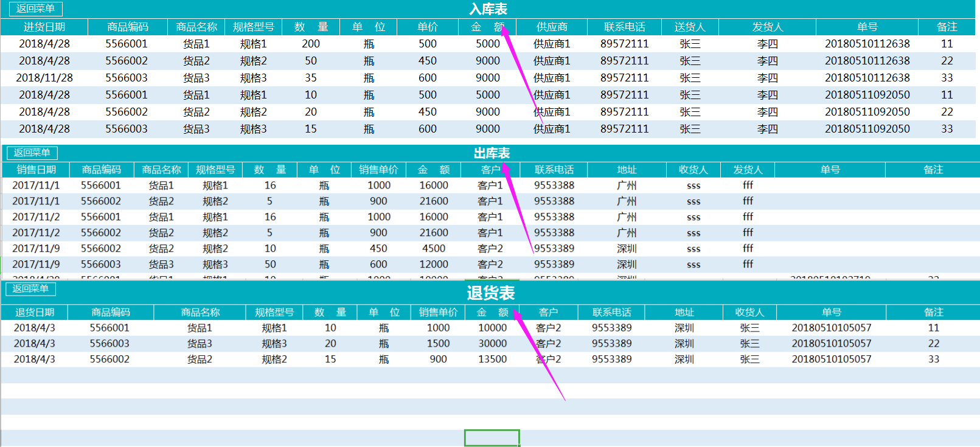Screen dimensions: 980x447
Task: Click 客户 header in 退货表
Action: tap(548, 312)
